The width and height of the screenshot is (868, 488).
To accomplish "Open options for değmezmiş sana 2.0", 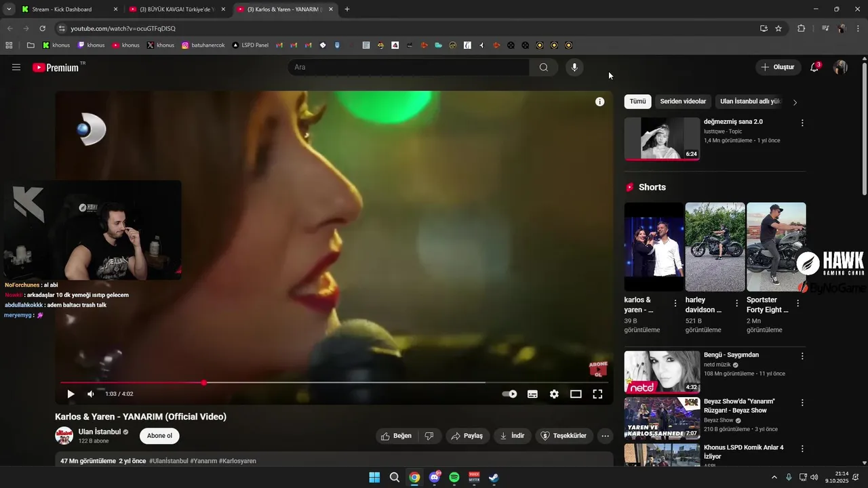I will 802,123.
